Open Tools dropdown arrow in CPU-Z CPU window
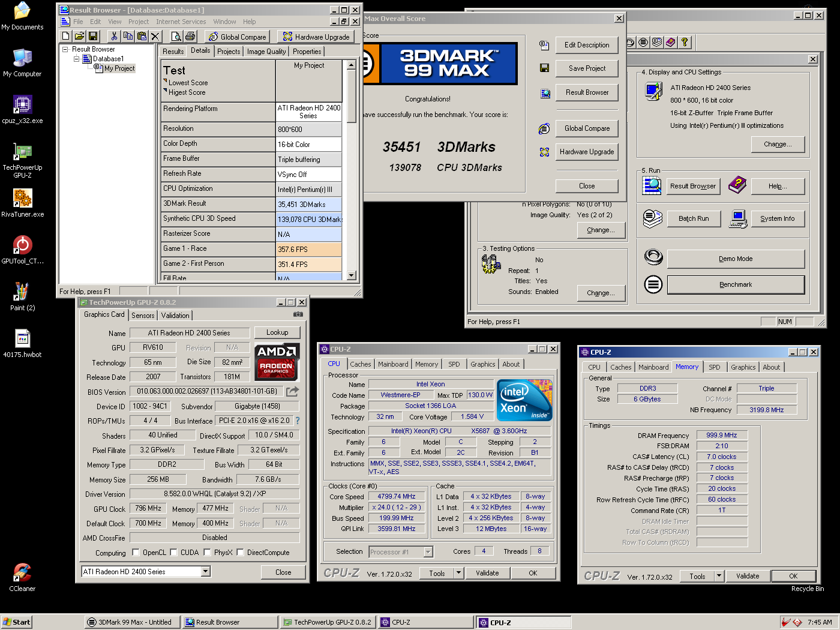The height and width of the screenshot is (630, 840). (459, 573)
